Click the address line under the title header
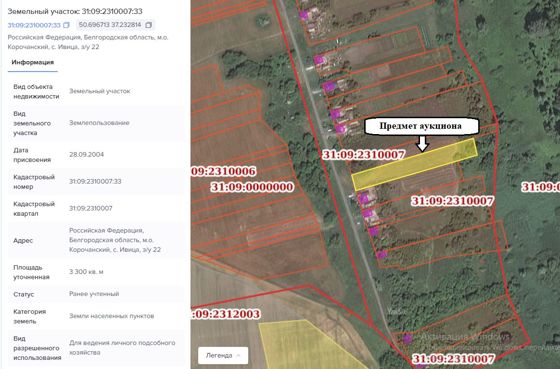The width and height of the screenshot is (560, 369). [x=88, y=42]
